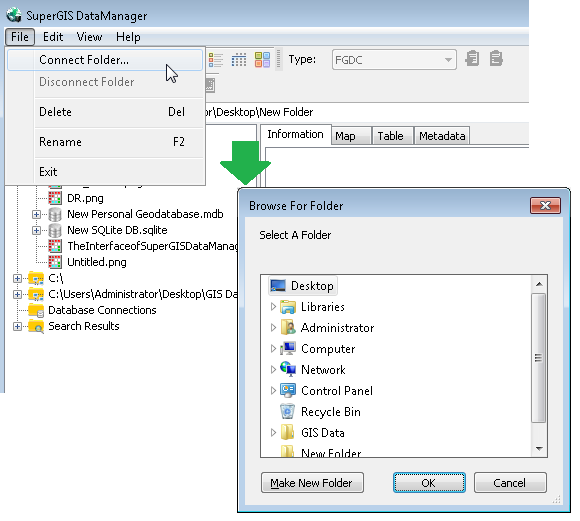
Task: Select Rename in the File menu
Action: [105, 142]
